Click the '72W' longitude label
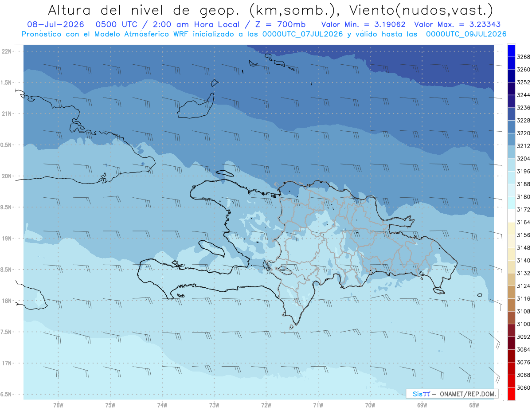The image size is (532, 411). click(x=266, y=405)
